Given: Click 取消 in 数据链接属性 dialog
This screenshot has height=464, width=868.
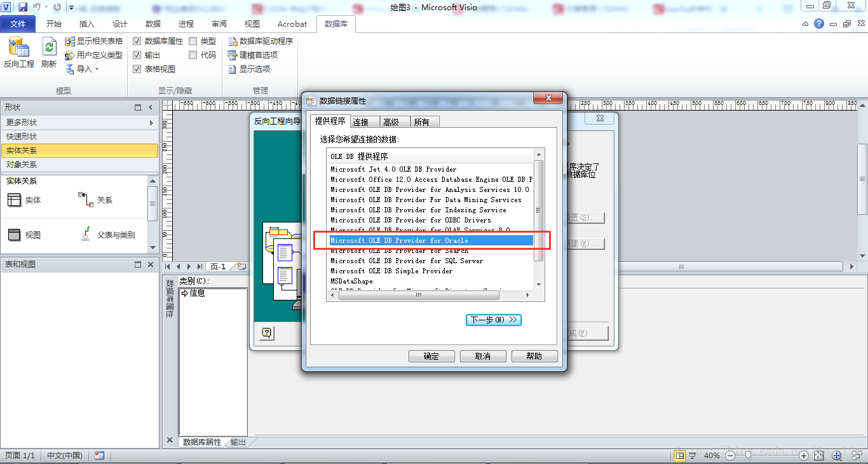Looking at the screenshot, I should pyautogui.click(x=483, y=356).
